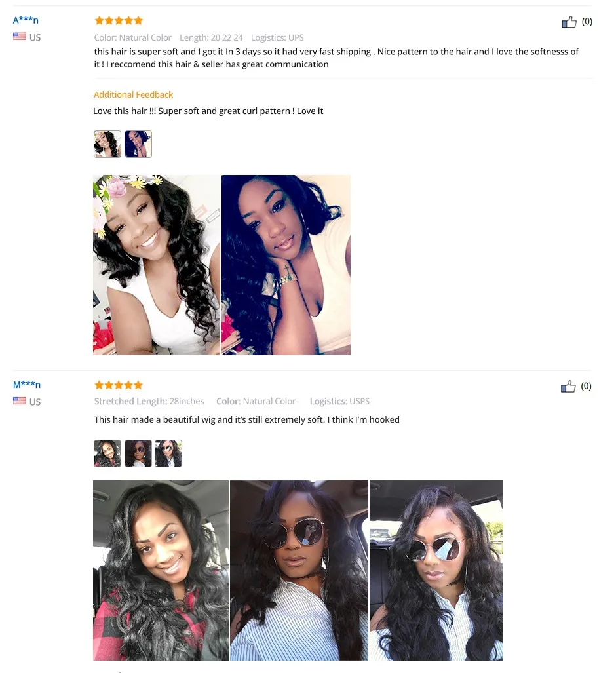Open third small thumbnail in M***n's review
Viewport: 616px width, 673px height.
[168, 453]
